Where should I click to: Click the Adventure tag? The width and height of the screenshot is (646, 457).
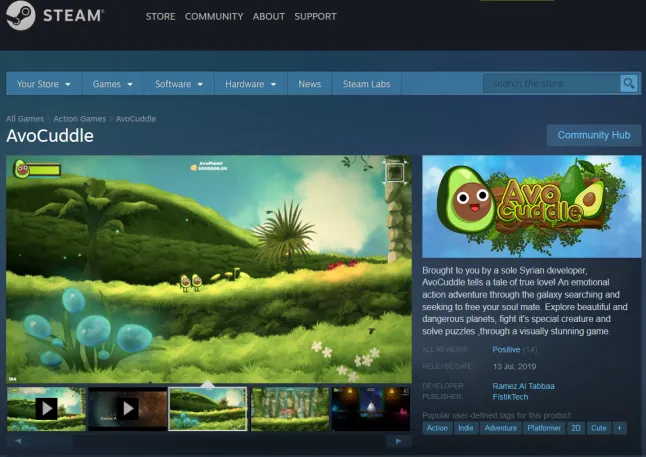501,428
